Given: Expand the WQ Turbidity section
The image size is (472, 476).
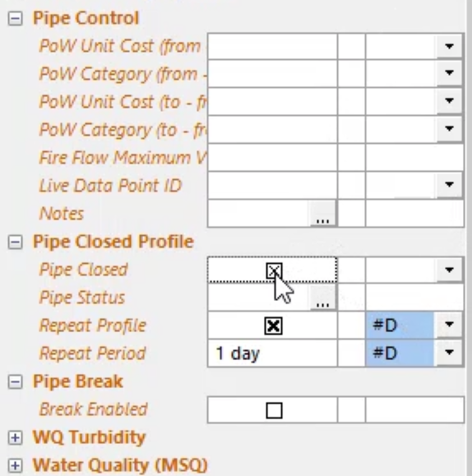Looking at the screenshot, I should [15, 437].
